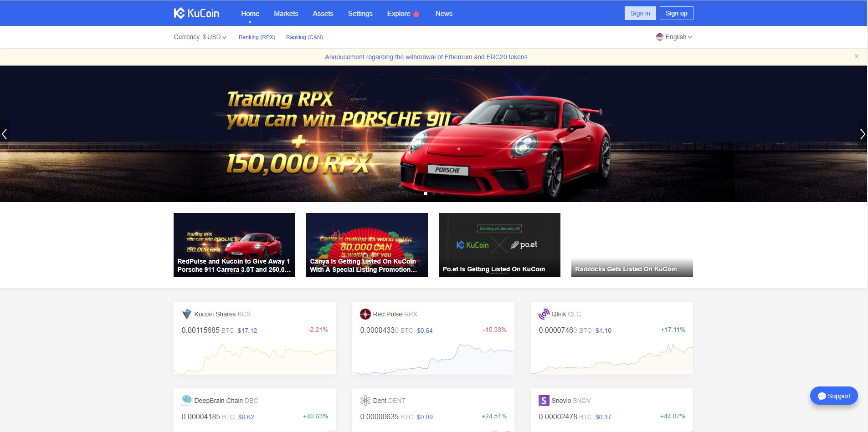Screen dimensions: 868x432
Task: Click the Sign in button
Action: point(640,13)
